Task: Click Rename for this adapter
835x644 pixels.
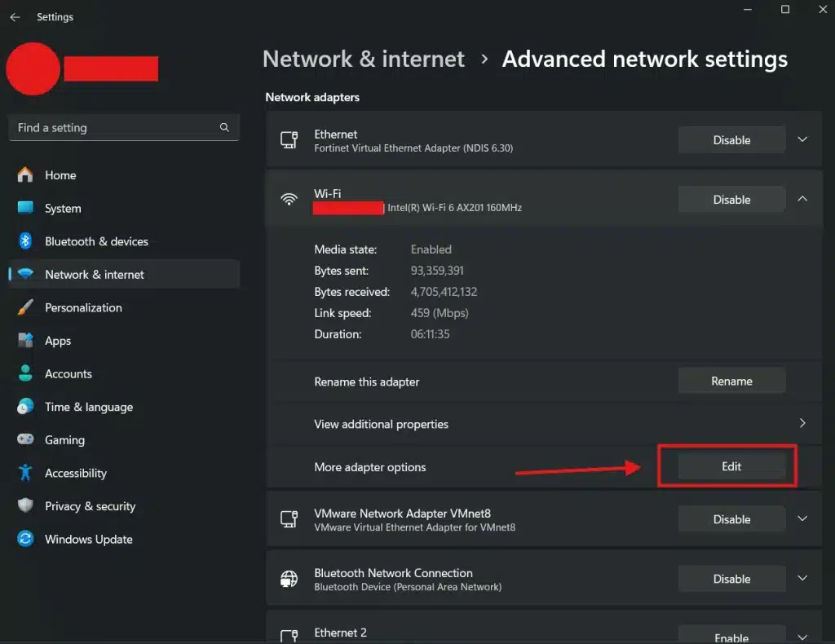Action: point(731,381)
